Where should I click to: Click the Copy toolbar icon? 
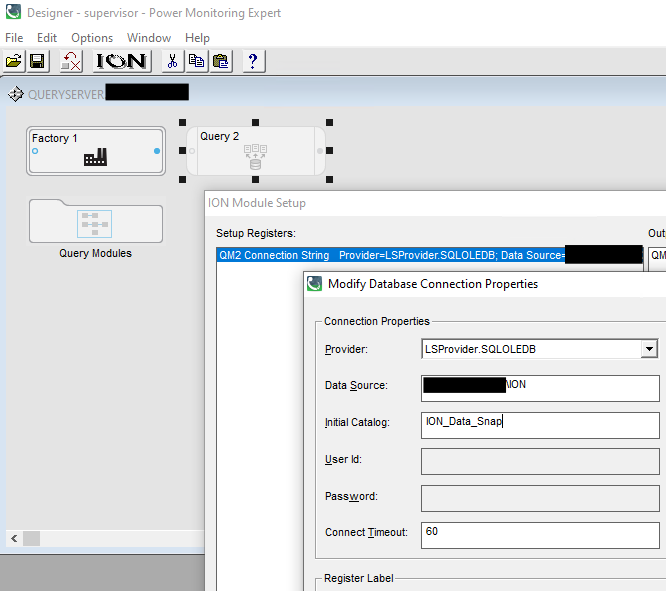(196, 61)
